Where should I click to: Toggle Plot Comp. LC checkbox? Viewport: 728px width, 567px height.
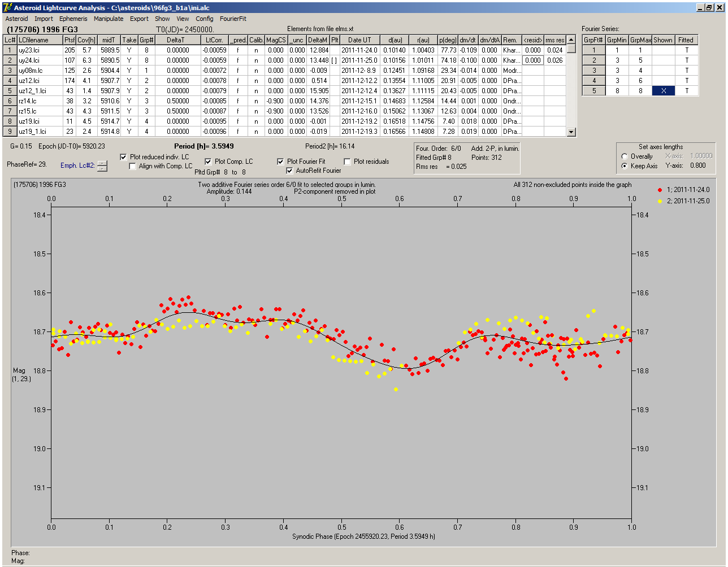click(208, 162)
